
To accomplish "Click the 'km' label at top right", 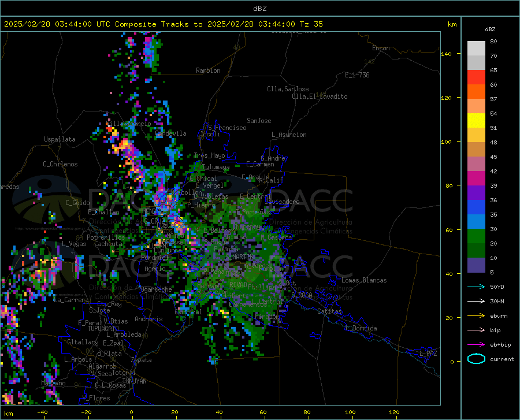I will coord(452,24).
